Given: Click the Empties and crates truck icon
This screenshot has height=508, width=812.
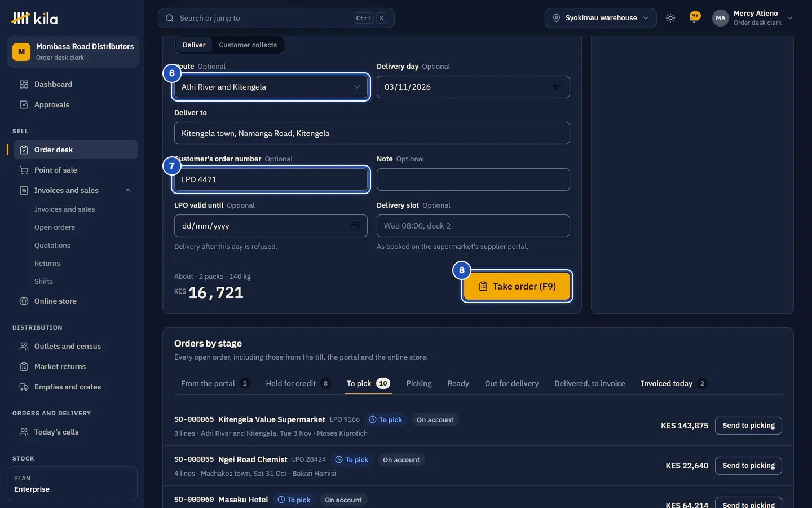Looking at the screenshot, I should pos(24,387).
